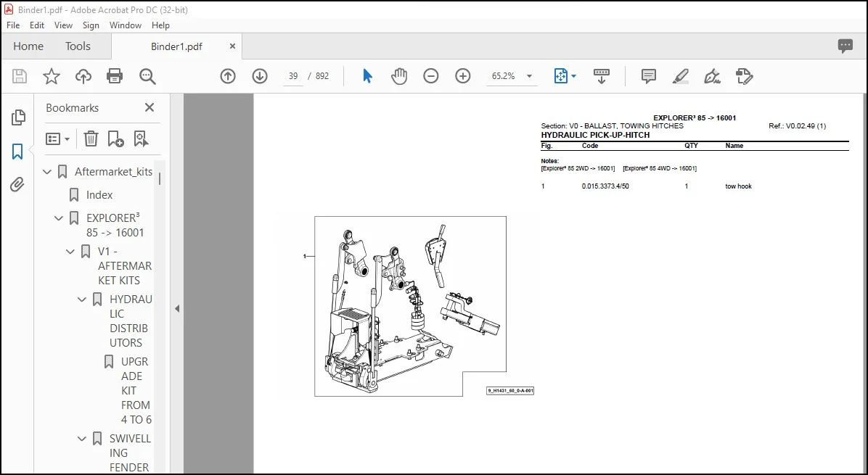Viewport: 868px width, 475px height.
Task: Close the Bookmarks panel
Action: click(x=150, y=108)
